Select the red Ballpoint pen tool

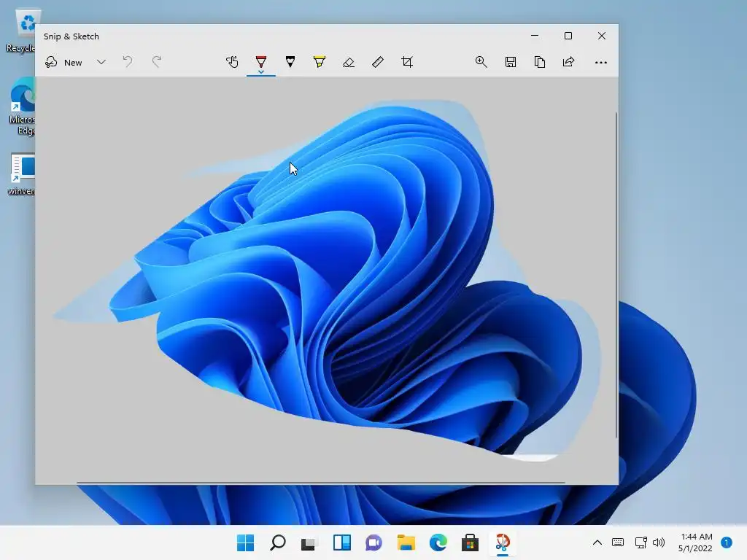261,61
